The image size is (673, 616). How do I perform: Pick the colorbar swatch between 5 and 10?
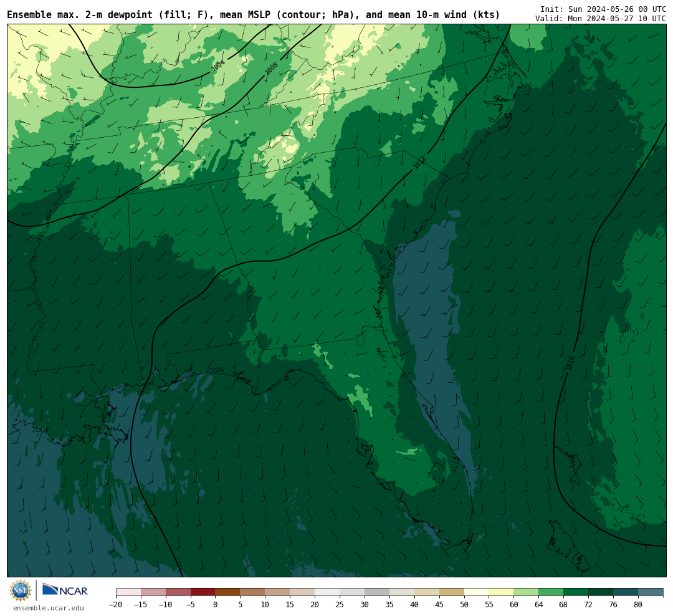[253, 592]
